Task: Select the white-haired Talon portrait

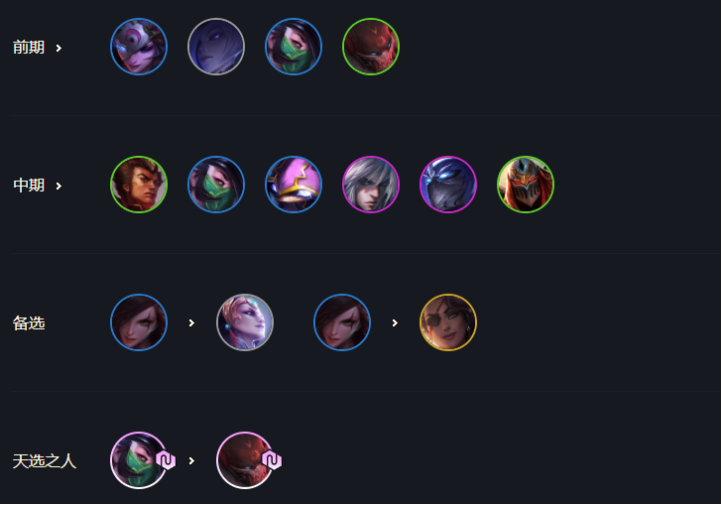Action: tap(371, 185)
